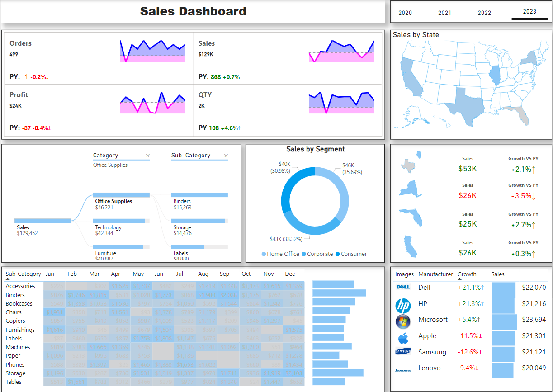Click the Apple logo icon

402,338
